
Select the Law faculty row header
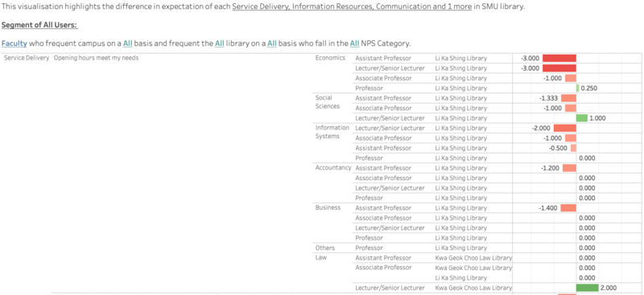click(x=320, y=258)
